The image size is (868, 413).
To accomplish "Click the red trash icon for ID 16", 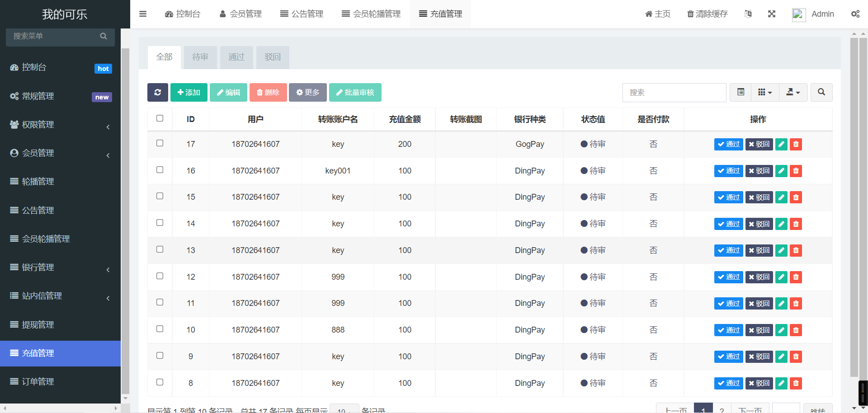I will [x=796, y=171].
